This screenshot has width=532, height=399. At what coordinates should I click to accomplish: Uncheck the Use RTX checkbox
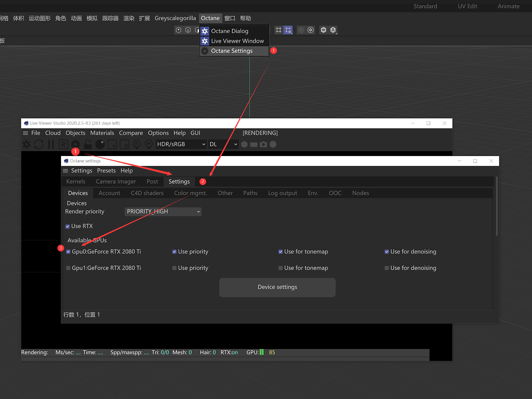(x=68, y=226)
